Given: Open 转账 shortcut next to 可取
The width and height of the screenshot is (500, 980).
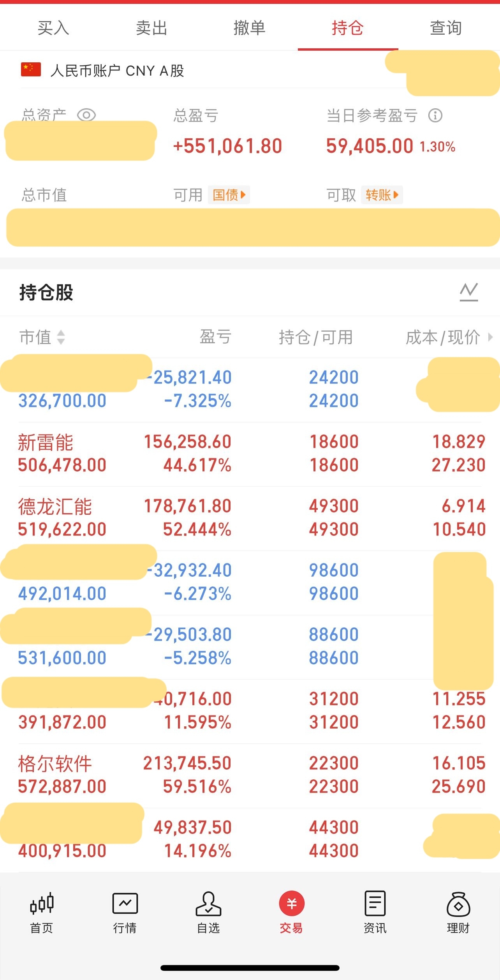Looking at the screenshot, I should (x=382, y=195).
